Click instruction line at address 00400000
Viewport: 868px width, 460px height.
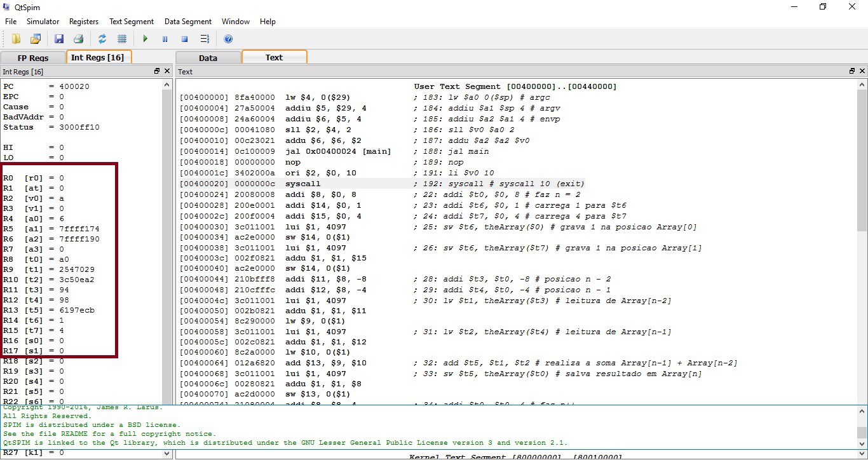click(x=365, y=98)
